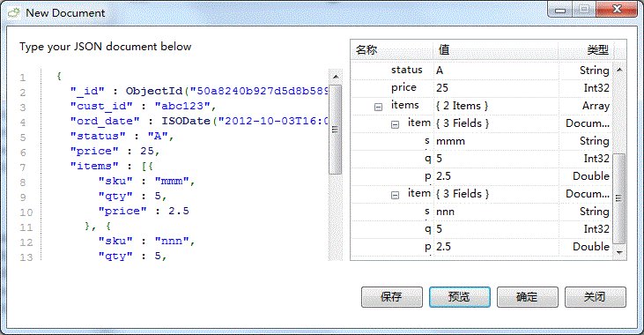644x335 pixels.
Task: Collapse the items array node
Action: pos(378,107)
